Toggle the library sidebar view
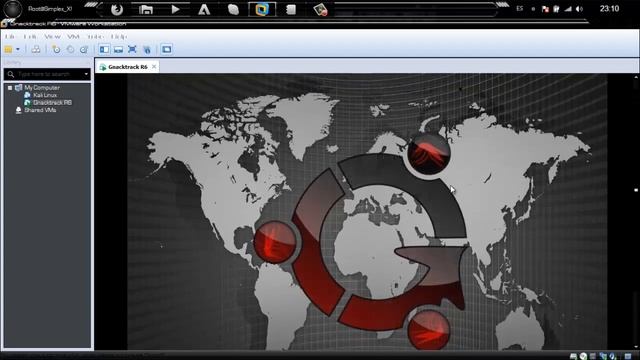640x360 pixels. pos(104,49)
